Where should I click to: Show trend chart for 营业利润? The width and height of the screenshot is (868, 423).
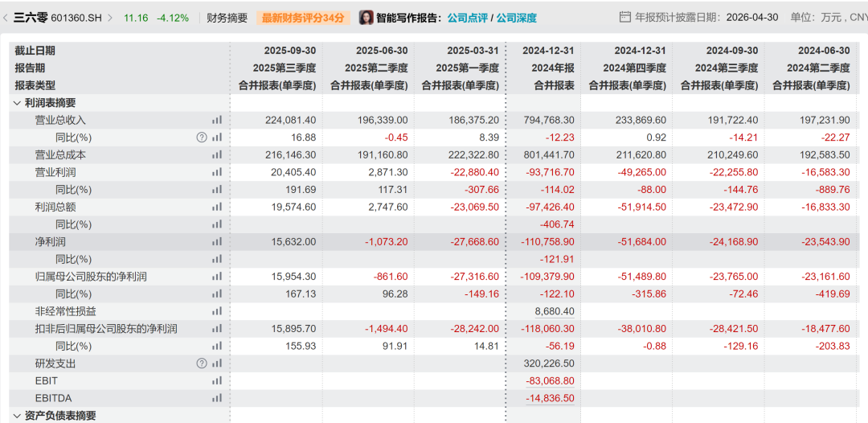coord(217,172)
